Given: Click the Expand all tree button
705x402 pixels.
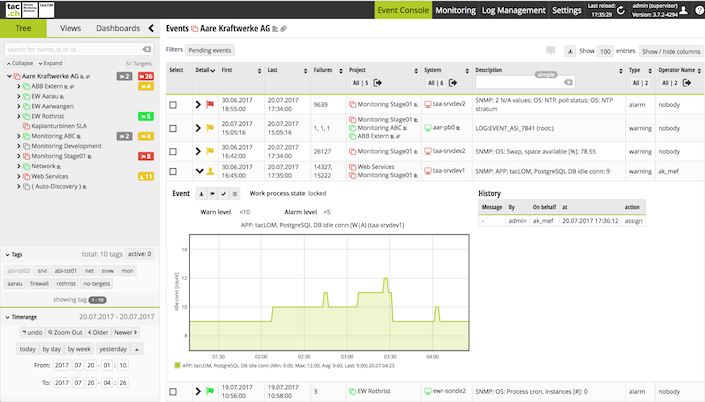Looking at the screenshot, I should tap(50, 63).
